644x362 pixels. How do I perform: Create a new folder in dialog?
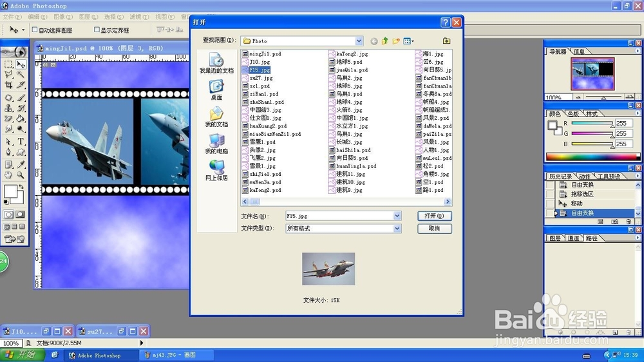[x=396, y=41]
